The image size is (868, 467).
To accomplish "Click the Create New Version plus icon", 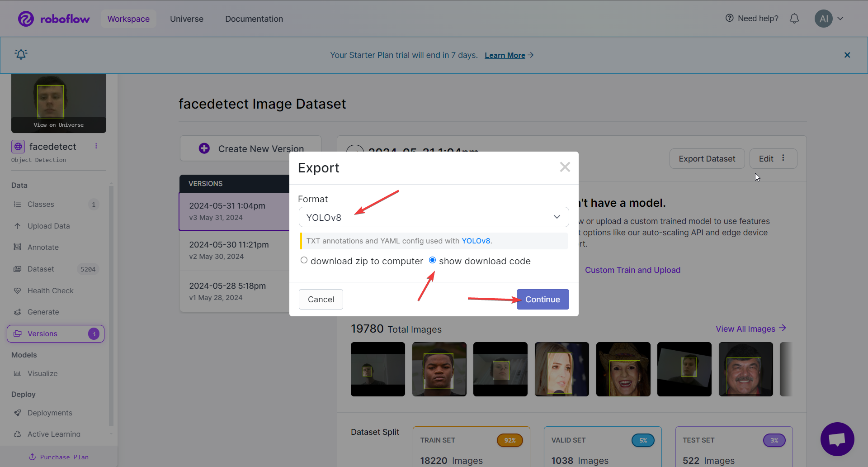I will (x=204, y=148).
